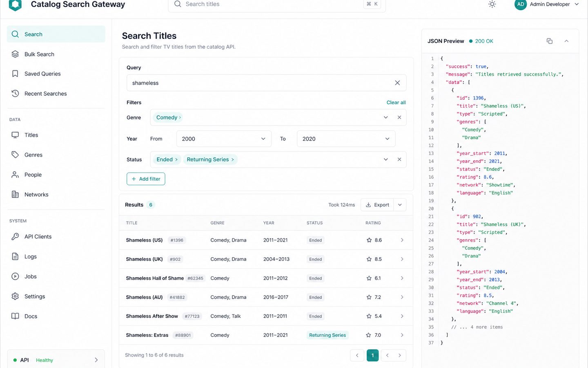Open Recent Searches page

click(x=56, y=94)
